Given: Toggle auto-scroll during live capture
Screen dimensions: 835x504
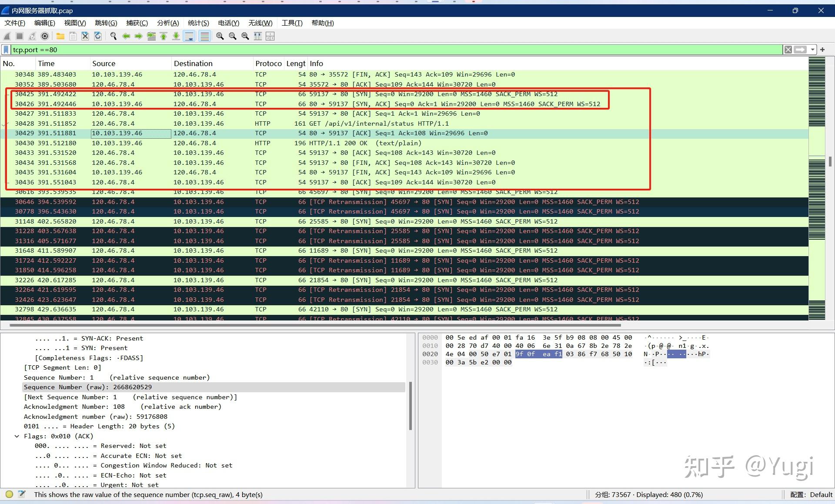Looking at the screenshot, I should coord(189,36).
